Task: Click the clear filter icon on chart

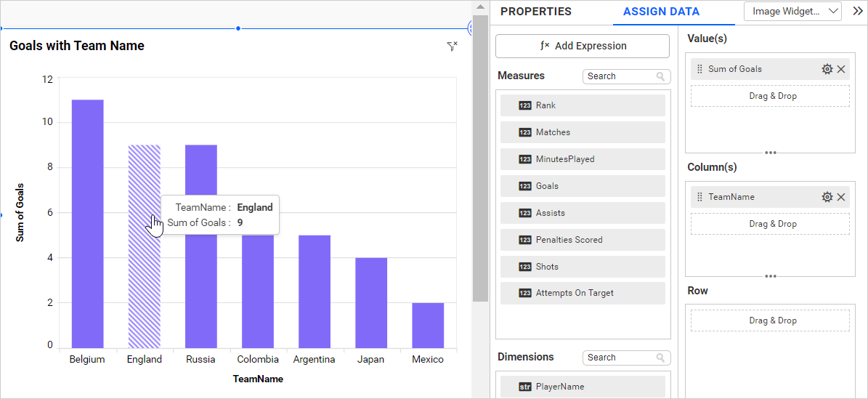Action: (452, 47)
